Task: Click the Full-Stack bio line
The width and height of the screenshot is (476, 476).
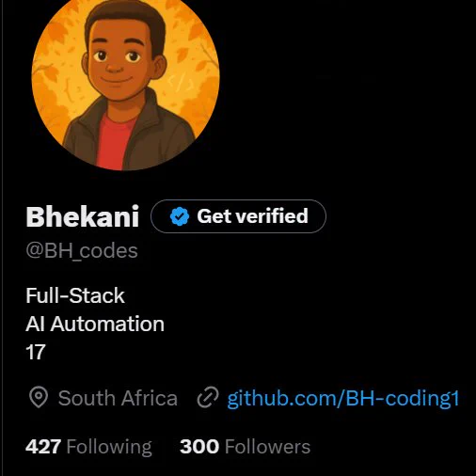Action: click(x=75, y=295)
